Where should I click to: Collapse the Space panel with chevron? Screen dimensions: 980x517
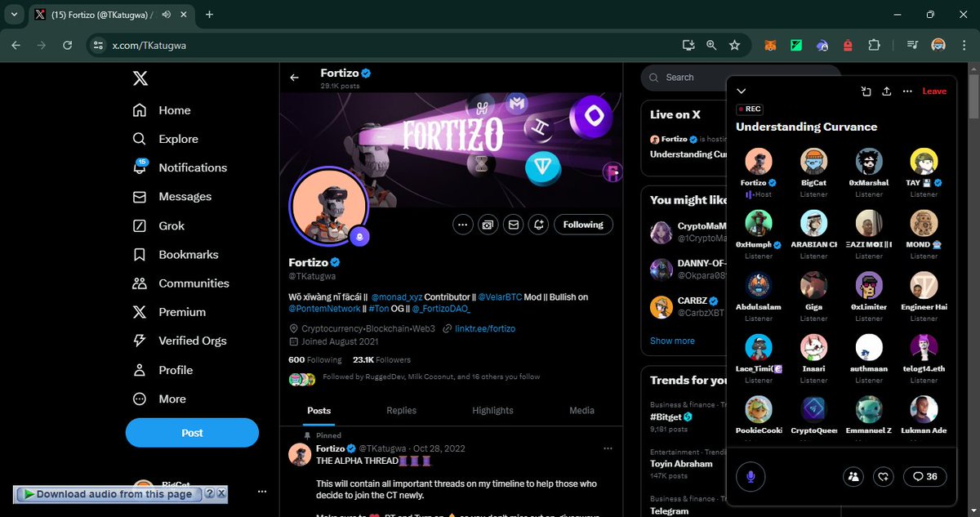(x=742, y=91)
